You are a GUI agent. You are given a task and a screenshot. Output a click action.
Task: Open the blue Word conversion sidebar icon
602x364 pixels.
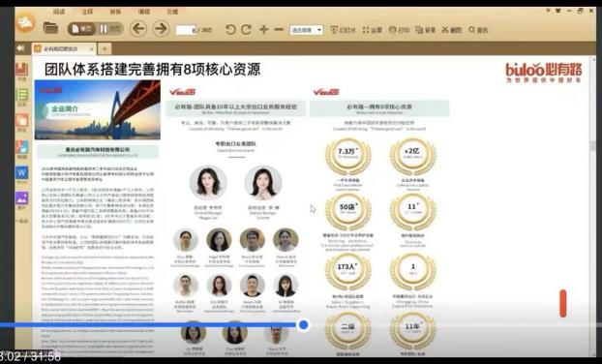coord(21,172)
